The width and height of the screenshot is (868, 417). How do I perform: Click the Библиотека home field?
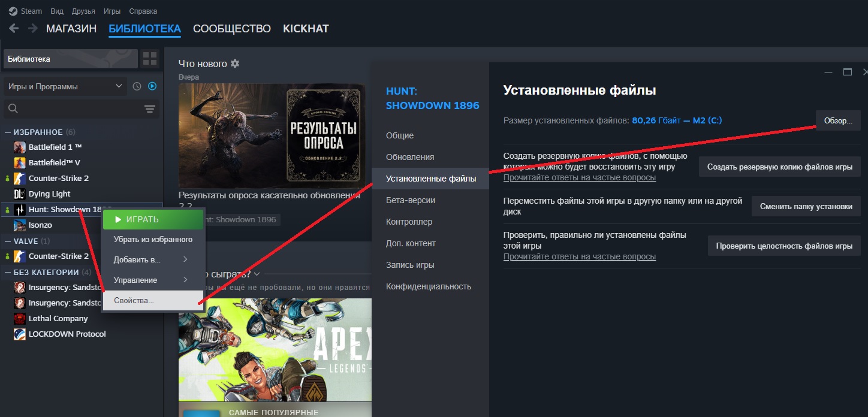tap(71, 59)
